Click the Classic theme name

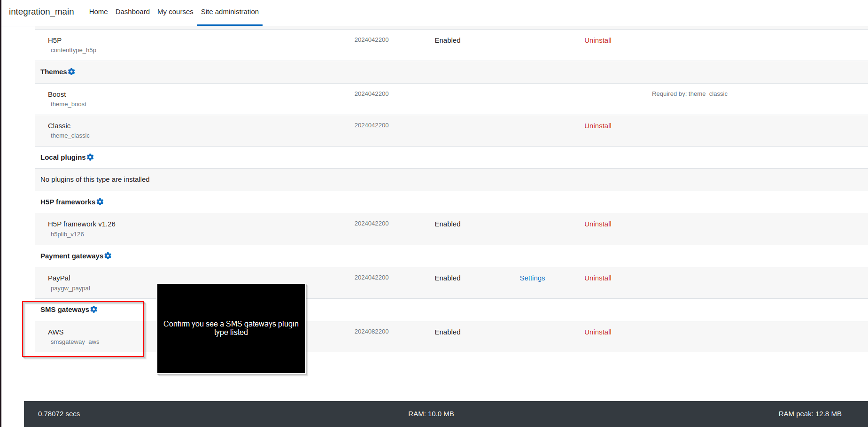(x=59, y=126)
